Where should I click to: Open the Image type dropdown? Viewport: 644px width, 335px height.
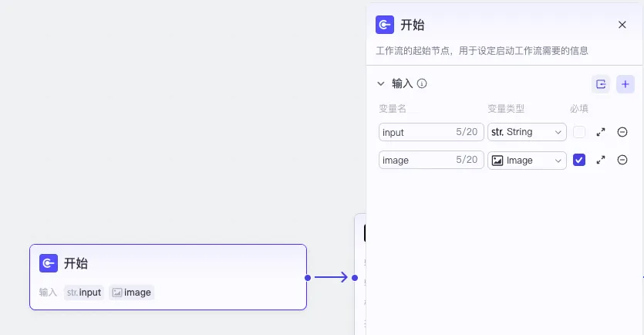click(527, 160)
